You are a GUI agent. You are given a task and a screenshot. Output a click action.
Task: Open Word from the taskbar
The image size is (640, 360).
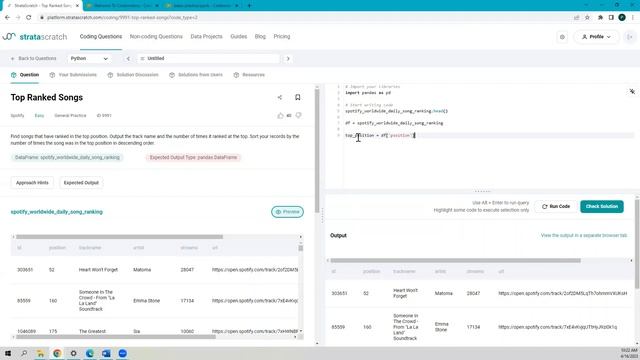click(106, 353)
